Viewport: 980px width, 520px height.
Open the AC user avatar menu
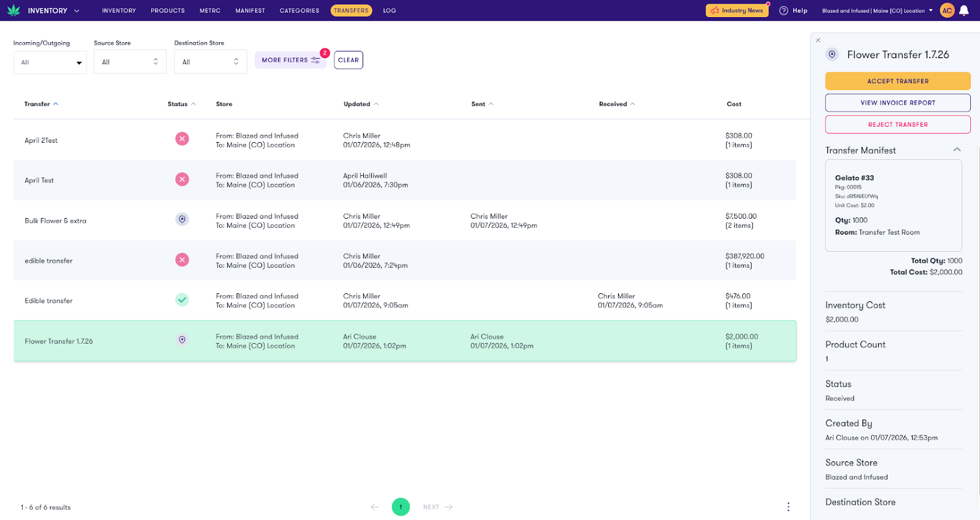coord(947,10)
